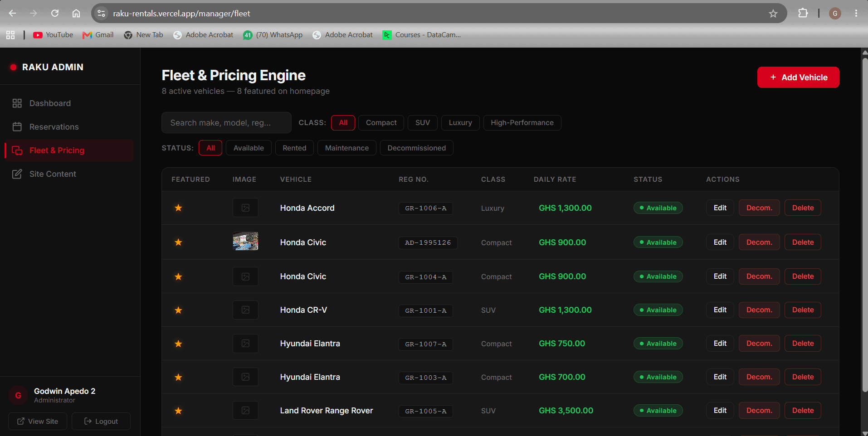Select Fleet & Pricing in sidebar
The width and height of the screenshot is (868, 436).
tap(69, 150)
